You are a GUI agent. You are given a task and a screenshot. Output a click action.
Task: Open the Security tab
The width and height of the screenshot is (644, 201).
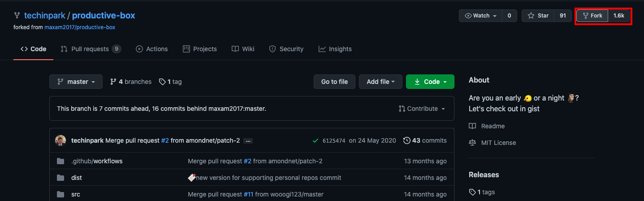(286, 49)
